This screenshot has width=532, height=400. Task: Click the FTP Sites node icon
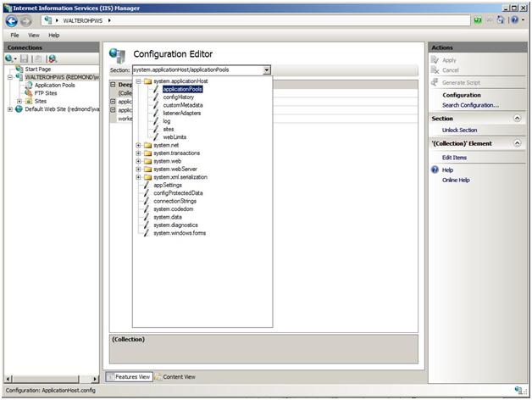pos(29,92)
